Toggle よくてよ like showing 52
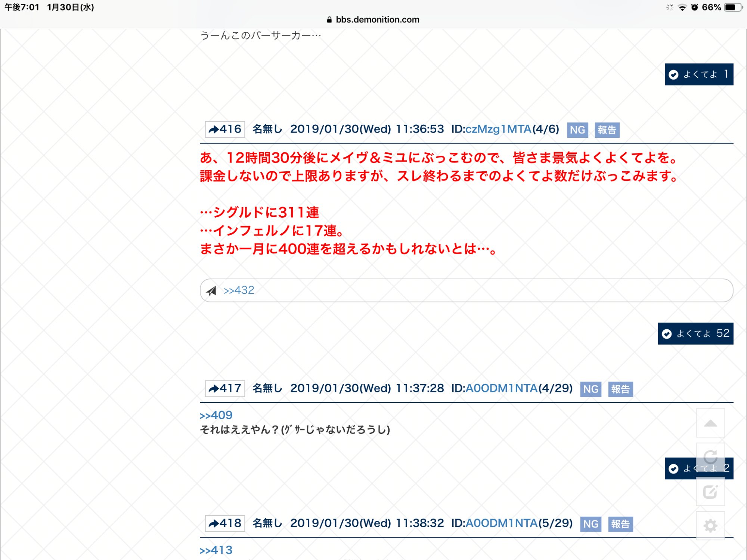Screen dimensions: 747x560 pos(695,333)
